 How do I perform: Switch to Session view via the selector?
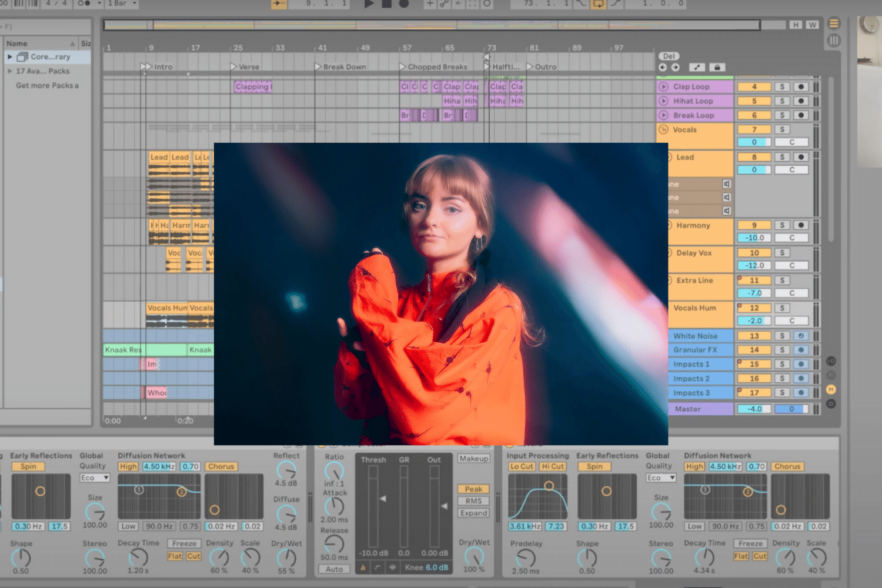(834, 41)
